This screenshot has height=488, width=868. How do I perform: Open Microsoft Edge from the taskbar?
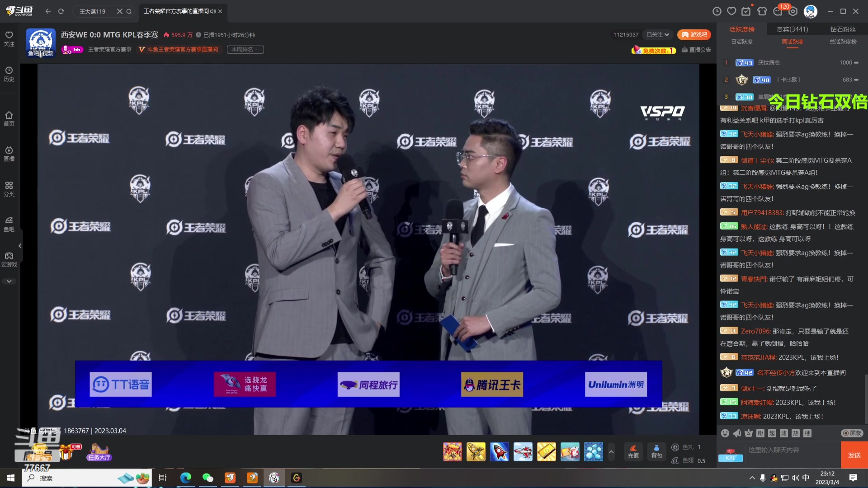pos(185,478)
